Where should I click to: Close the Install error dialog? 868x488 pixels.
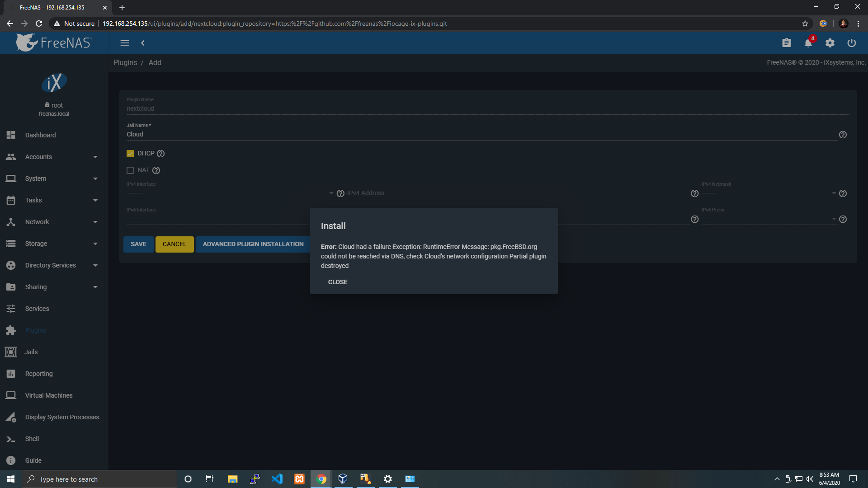tap(338, 282)
